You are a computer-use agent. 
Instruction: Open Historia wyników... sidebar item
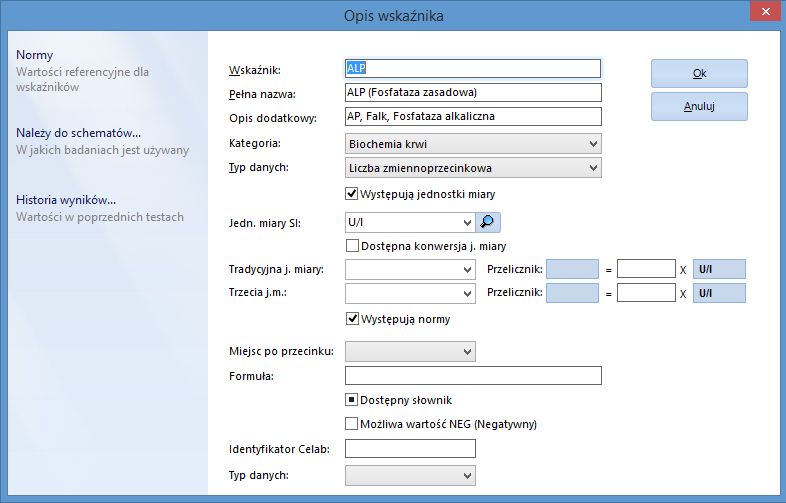[x=66, y=200]
